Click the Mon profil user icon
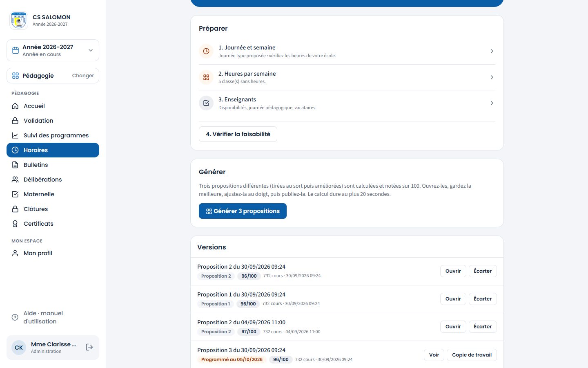 point(15,253)
